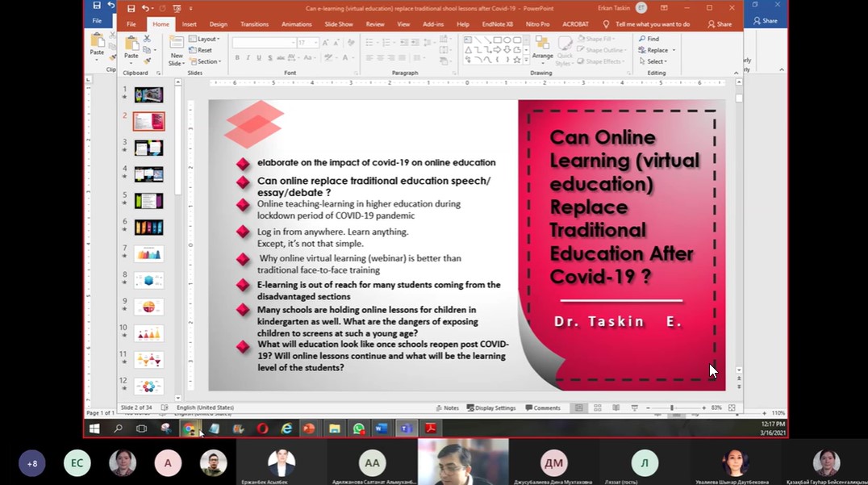This screenshot has width=868, height=485.
Task: Select the oval shape in shapes gallery
Action: coord(507,40)
